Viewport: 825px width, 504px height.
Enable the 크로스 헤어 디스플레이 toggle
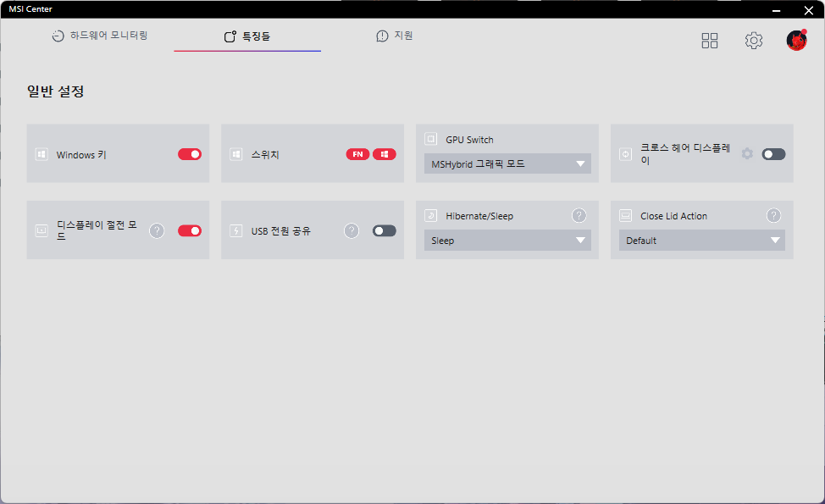[x=774, y=154]
